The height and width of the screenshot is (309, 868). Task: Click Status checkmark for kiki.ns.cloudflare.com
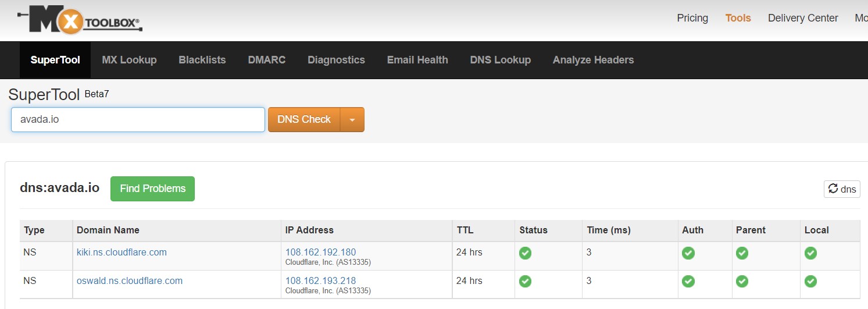point(525,253)
